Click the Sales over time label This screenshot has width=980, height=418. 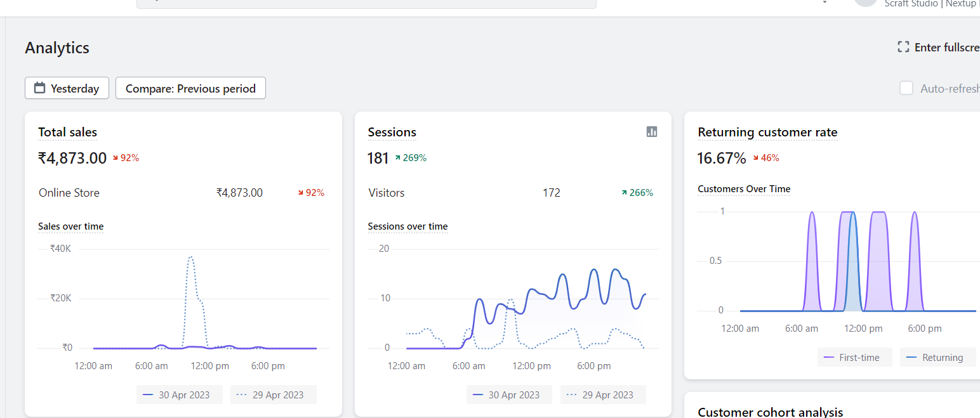click(x=70, y=226)
